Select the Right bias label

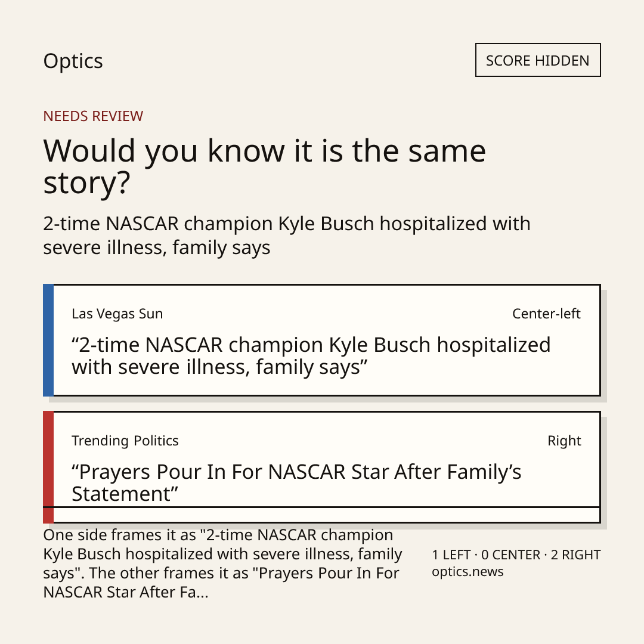[564, 441]
